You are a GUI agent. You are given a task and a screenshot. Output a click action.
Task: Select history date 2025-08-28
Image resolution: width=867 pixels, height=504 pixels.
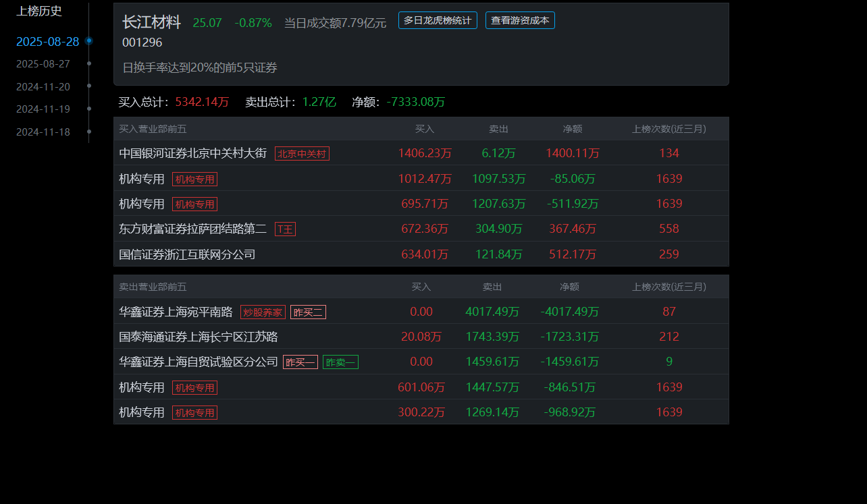(47, 42)
